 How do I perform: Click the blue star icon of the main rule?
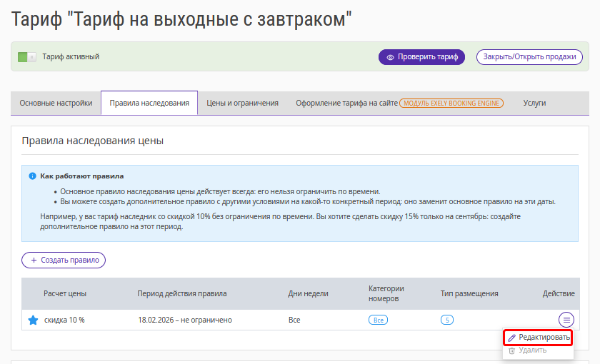click(x=33, y=320)
